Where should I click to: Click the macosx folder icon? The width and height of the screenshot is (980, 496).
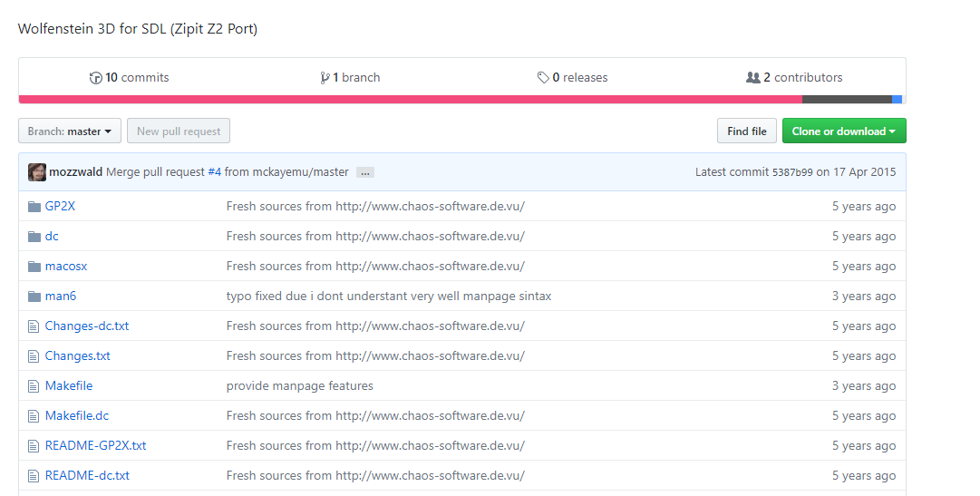(x=34, y=267)
